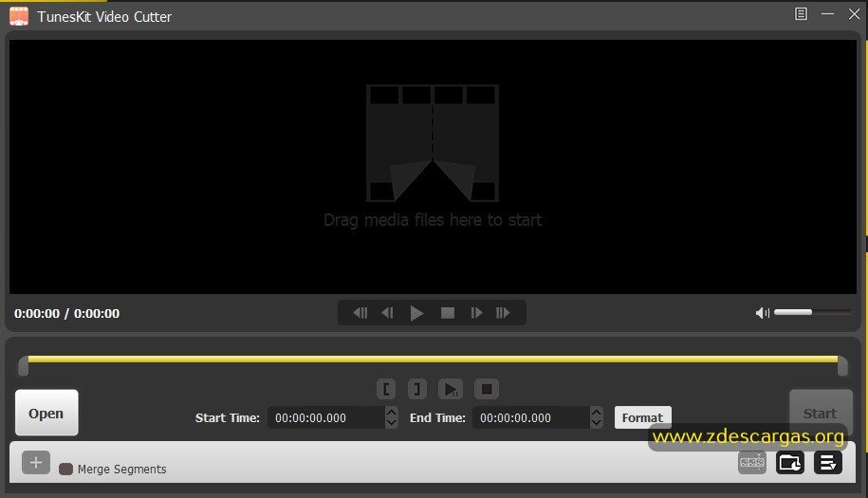Click the grayed edit video icon
The image size is (868, 498).
[751, 462]
